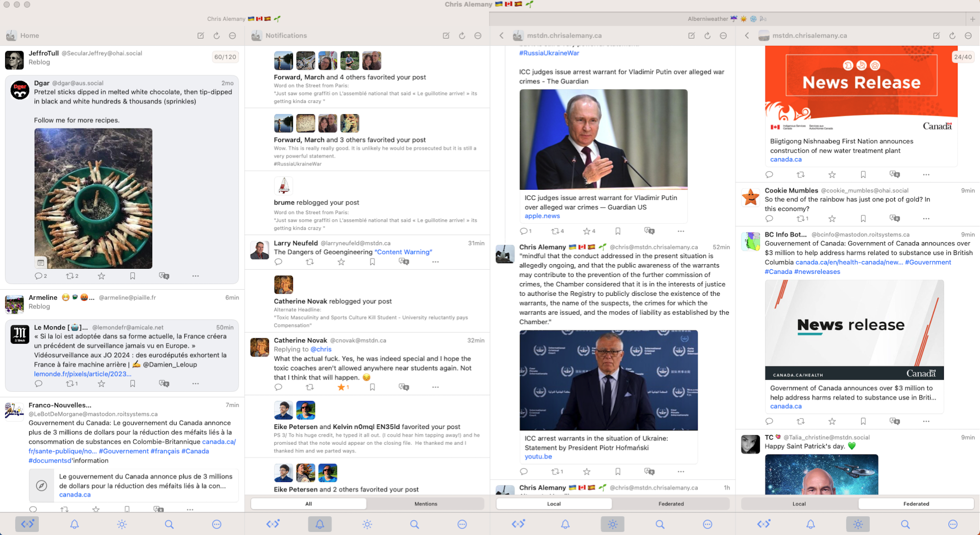Switch third column to Local timeline
Viewport: 980px width, 535px height.
(x=554, y=504)
